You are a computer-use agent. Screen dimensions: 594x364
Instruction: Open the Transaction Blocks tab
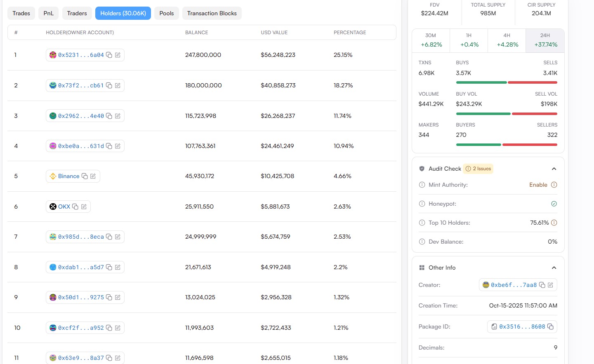pyautogui.click(x=212, y=13)
